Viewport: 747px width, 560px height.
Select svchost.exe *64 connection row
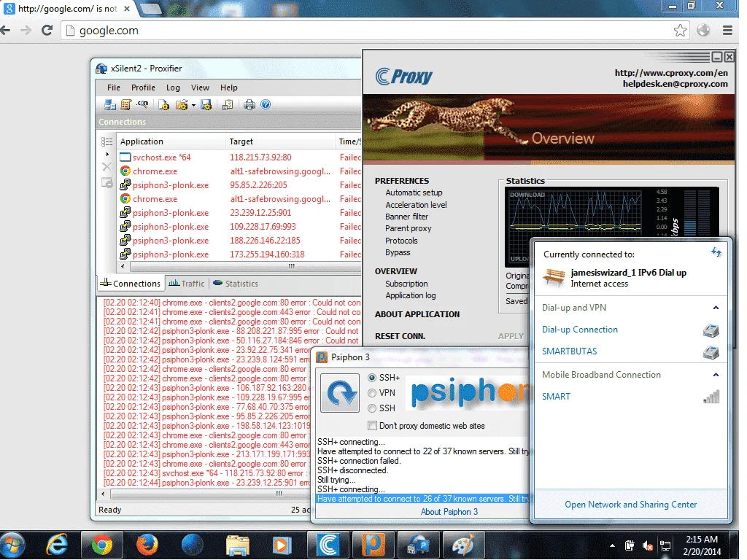tap(239, 157)
